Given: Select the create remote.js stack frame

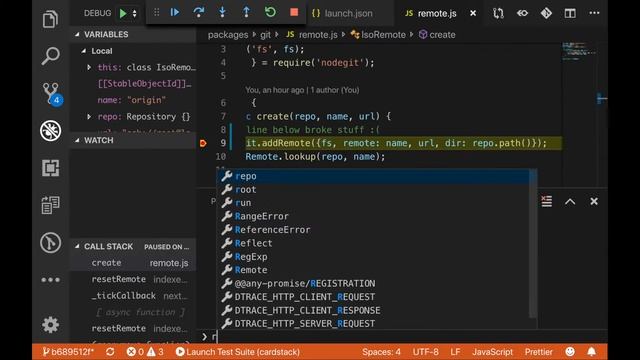Looking at the screenshot, I should (133, 263).
